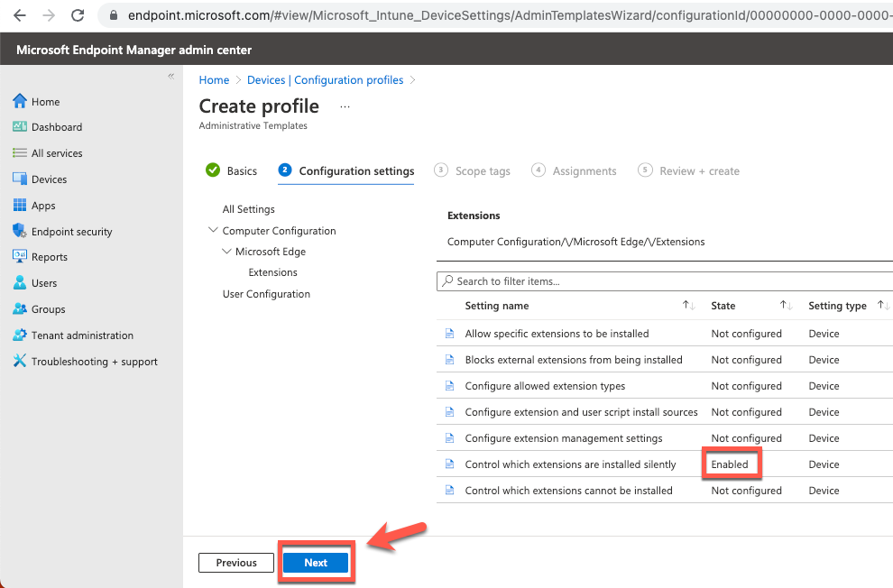Click document icon for Blocks external extensions

click(449, 360)
